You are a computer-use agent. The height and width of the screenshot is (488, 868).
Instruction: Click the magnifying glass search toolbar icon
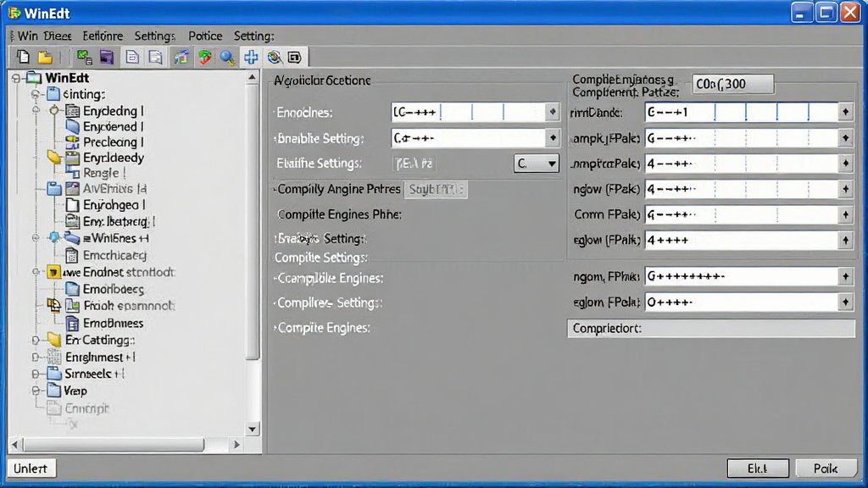(x=227, y=57)
